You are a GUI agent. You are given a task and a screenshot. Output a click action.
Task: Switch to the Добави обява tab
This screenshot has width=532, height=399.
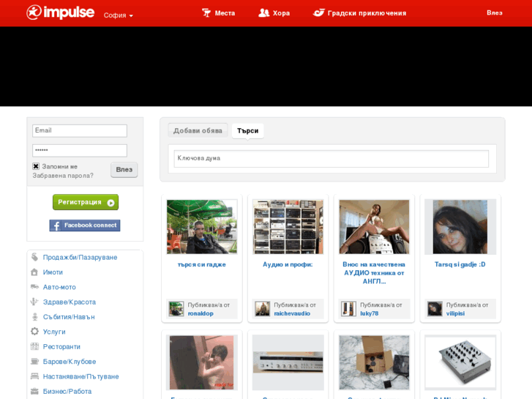pos(198,131)
